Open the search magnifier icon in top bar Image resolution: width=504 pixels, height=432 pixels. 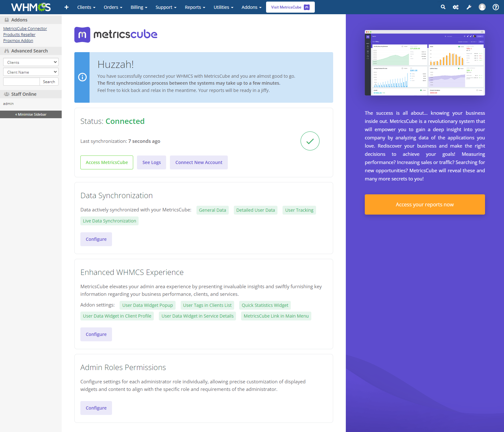click(x=443, y=7)
